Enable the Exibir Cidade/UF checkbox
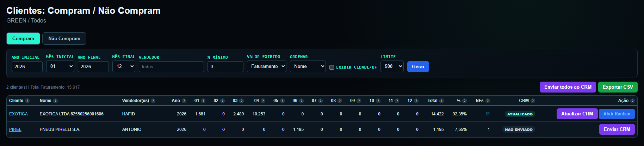The height and width of the screenshot is (146, 644). click(332, 67)
